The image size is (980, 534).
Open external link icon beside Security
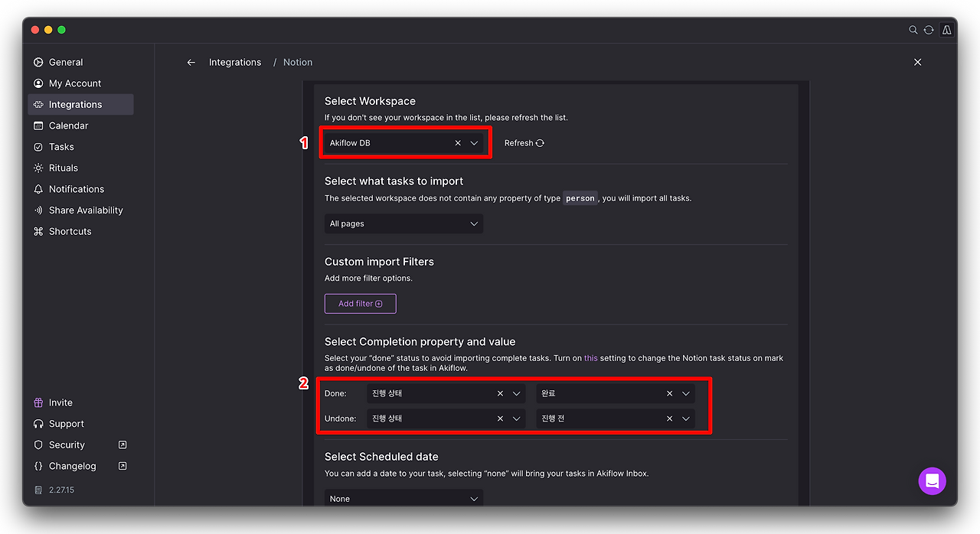click(122, 444)
